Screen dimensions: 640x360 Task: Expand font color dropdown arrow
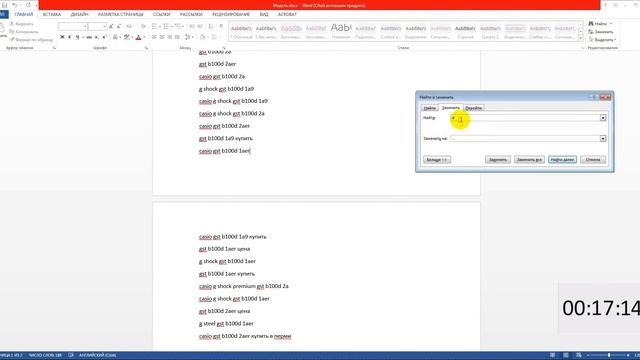pyautogui.click(x=144, y=37)
